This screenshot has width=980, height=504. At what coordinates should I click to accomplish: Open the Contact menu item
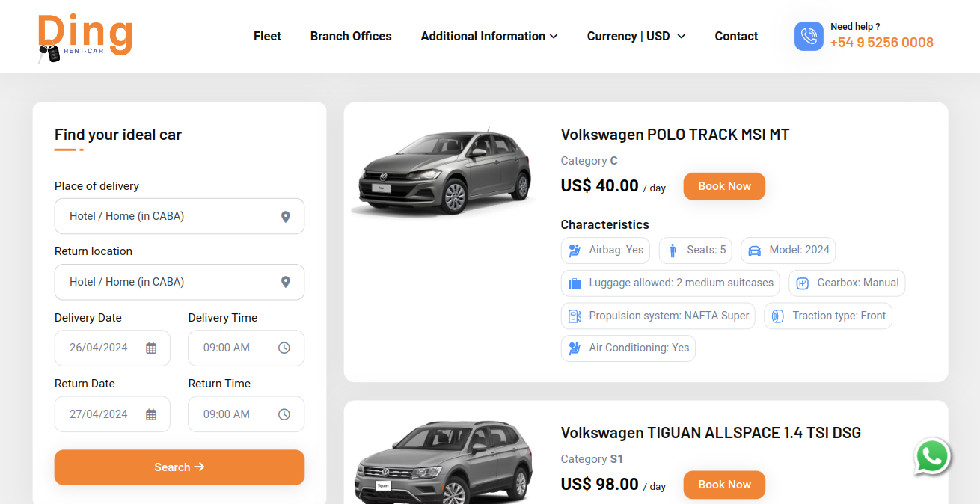pyautogui.click(x=736, y=36)
